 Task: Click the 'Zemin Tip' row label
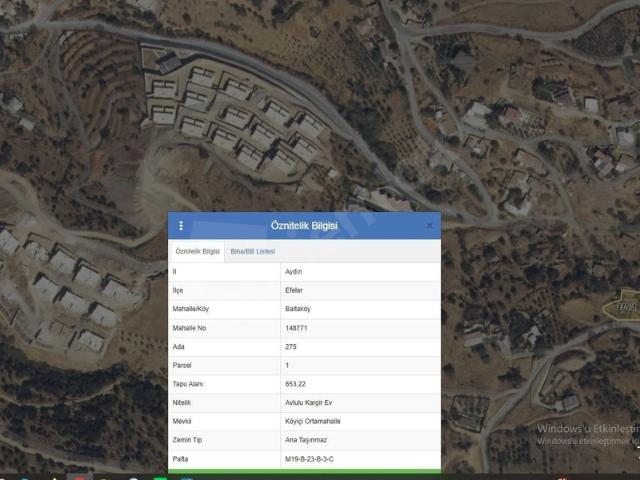pyautogui.click(x=187, y=440)
